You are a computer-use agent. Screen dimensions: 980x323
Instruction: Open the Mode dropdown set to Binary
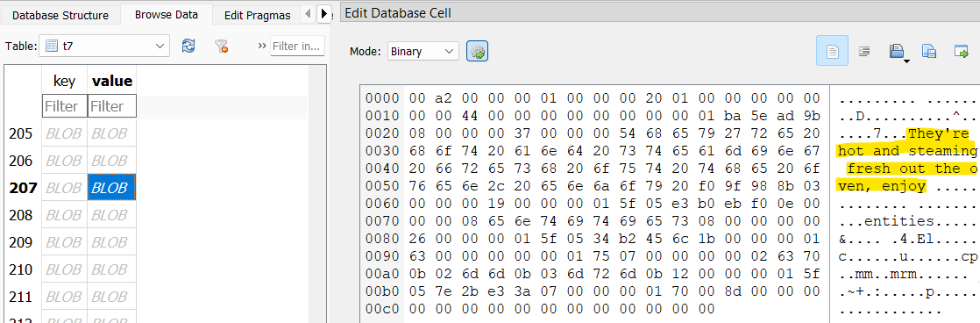(423, 51)
